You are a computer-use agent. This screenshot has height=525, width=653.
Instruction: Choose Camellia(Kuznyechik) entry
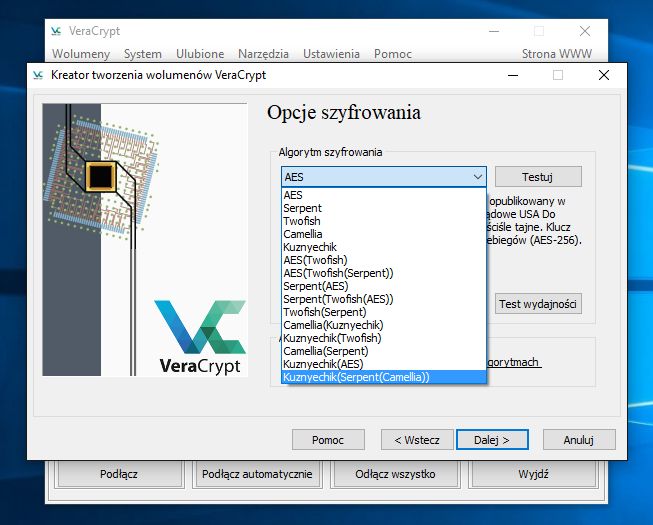pos(384,325)
